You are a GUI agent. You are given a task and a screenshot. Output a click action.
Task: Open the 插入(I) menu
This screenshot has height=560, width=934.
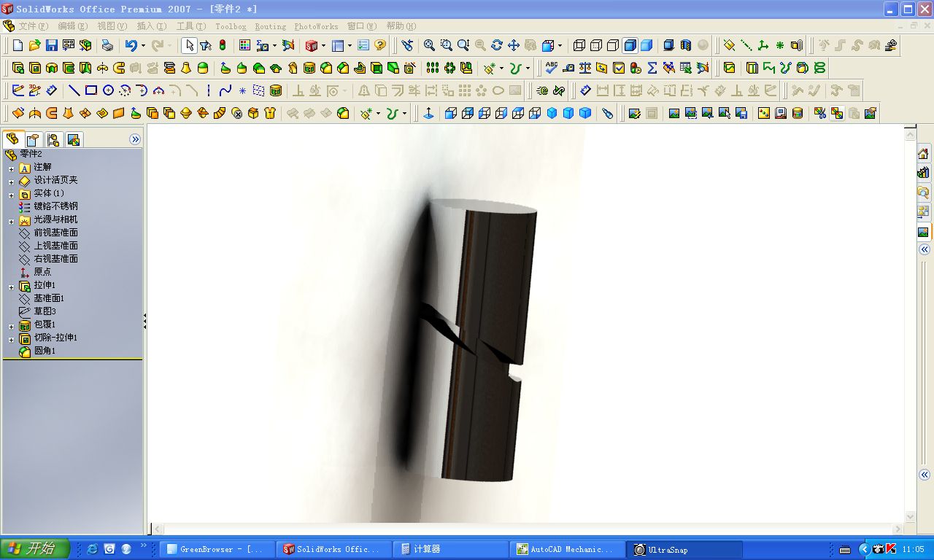(151, 26)
